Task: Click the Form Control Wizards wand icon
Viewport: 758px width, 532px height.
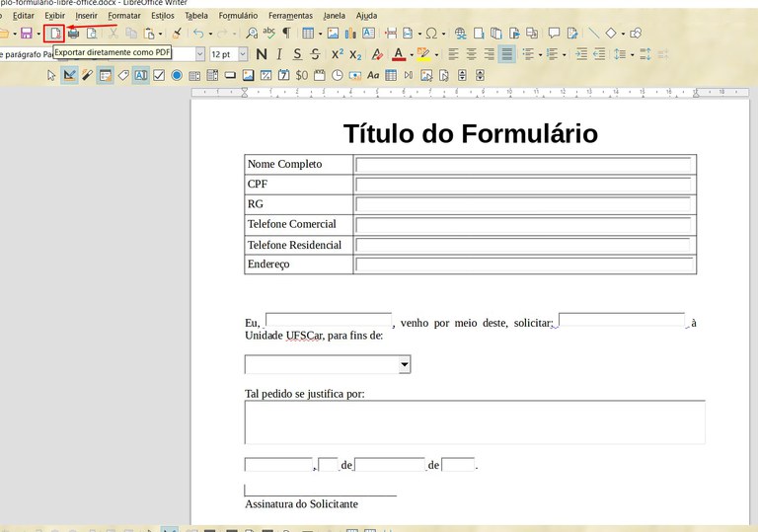Action: 87,75
